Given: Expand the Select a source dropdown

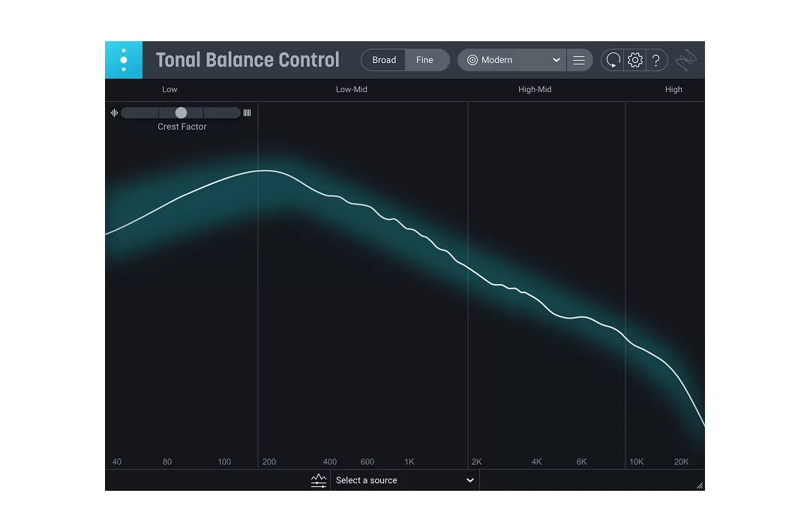Looking at the screenshot, I should click(403, 480).
